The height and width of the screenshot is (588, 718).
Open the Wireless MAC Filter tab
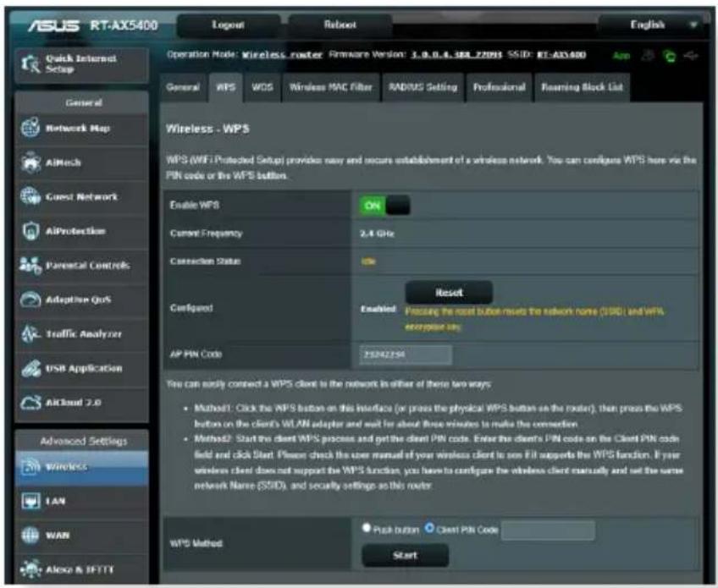point(330,87)
